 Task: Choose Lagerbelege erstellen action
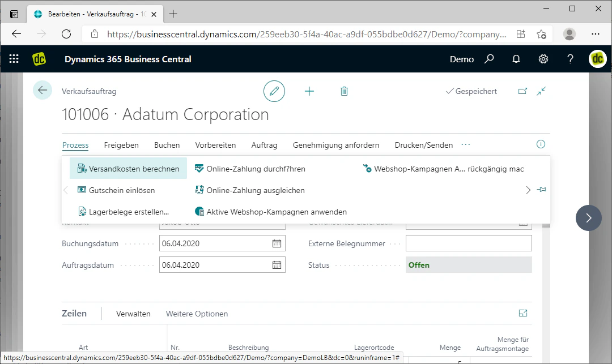124,212
